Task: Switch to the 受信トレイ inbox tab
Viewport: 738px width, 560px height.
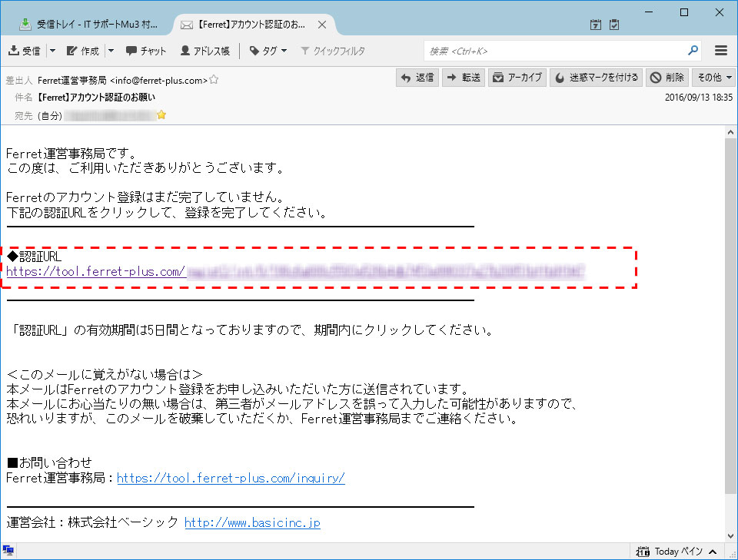Action: pos(88,25)
